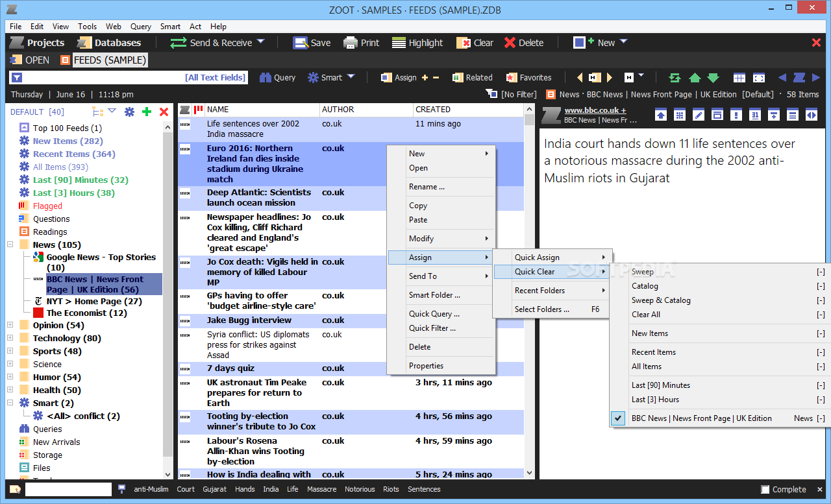Add folder with green plus icon

pyautogui.click(x=147, y=112)
